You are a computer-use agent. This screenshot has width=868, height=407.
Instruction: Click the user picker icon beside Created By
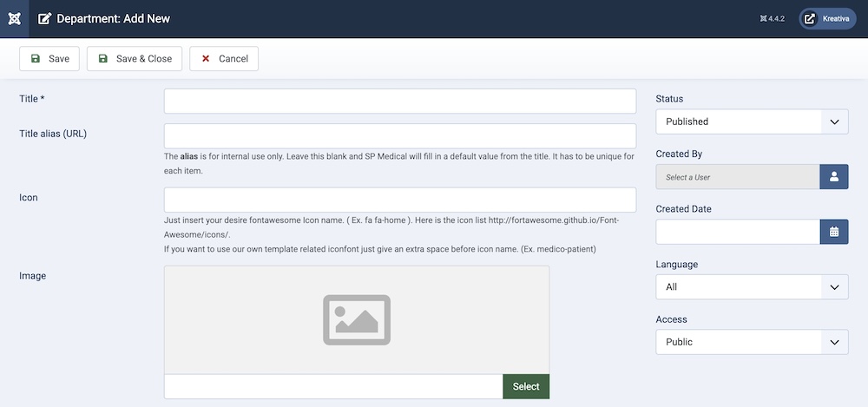click(833, 177)
